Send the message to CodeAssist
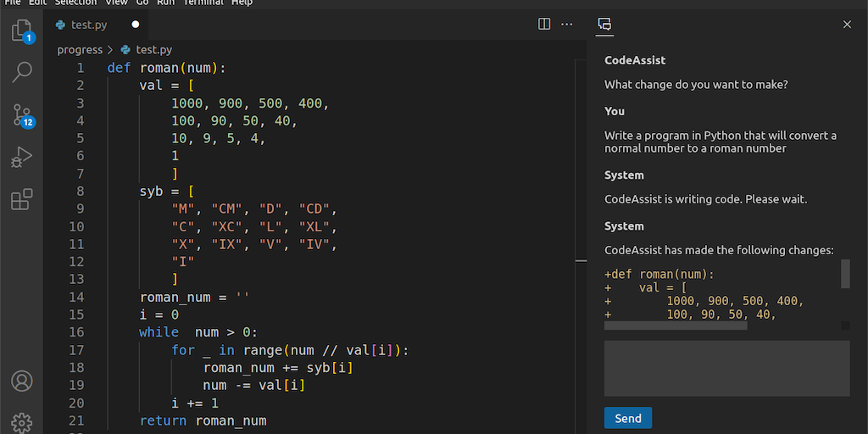Image resolution: width=868 pixels, height=434 pixels. pos(628,418)
